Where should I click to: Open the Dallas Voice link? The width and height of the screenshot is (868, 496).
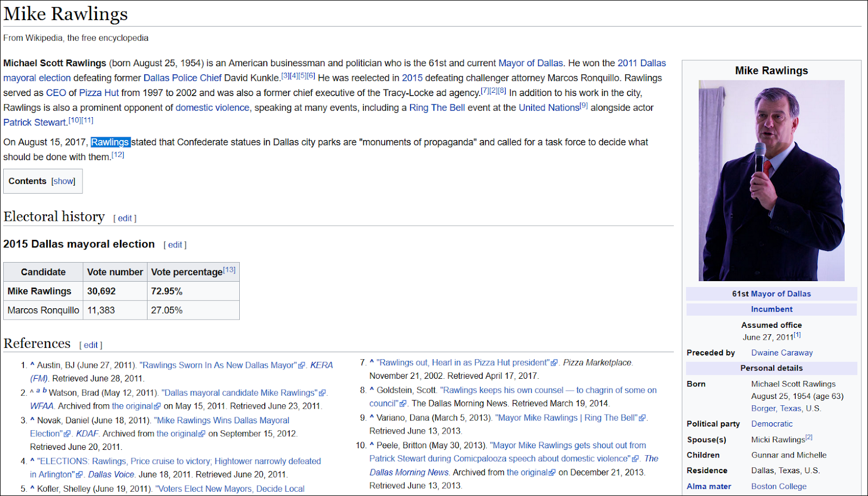click(111, 474)
